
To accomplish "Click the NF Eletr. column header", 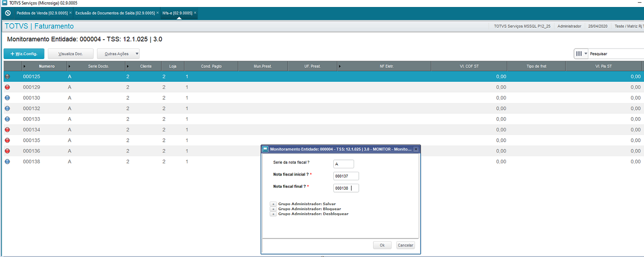I will click(387, 66).
